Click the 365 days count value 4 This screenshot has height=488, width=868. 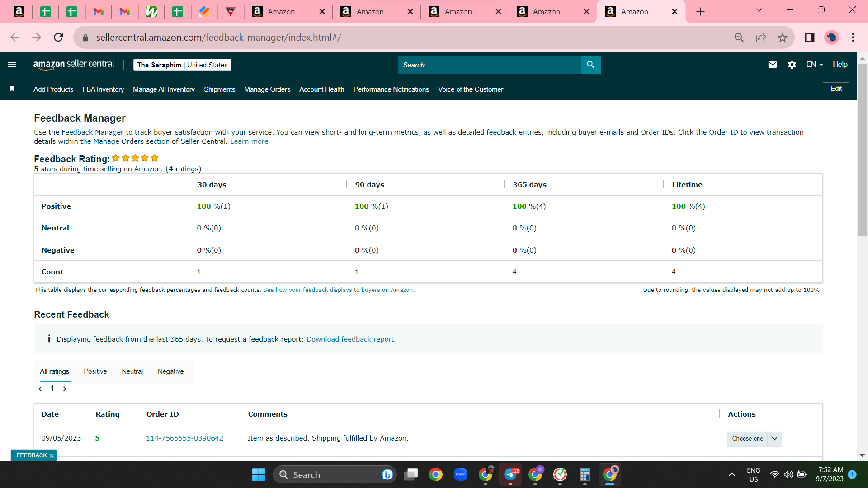[x=514, y=272]
